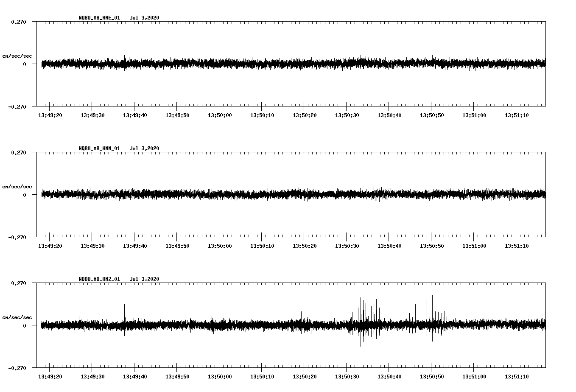Screen dimensions: 576x392
Task: Click 13:50:30 on the HNN time axis
Action: [347, 246]
